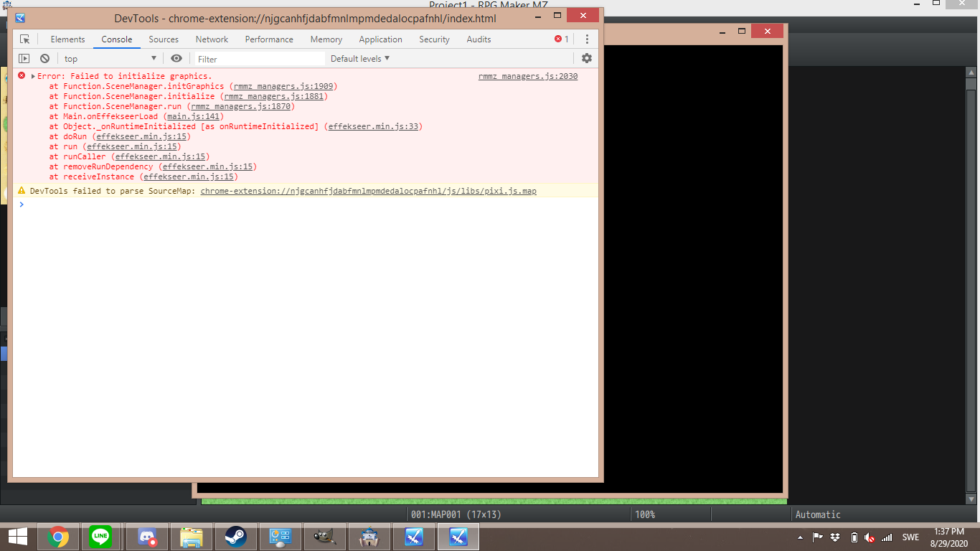Open the Network tab
Viewport: 980px width, 551px height.
(212, 39)
